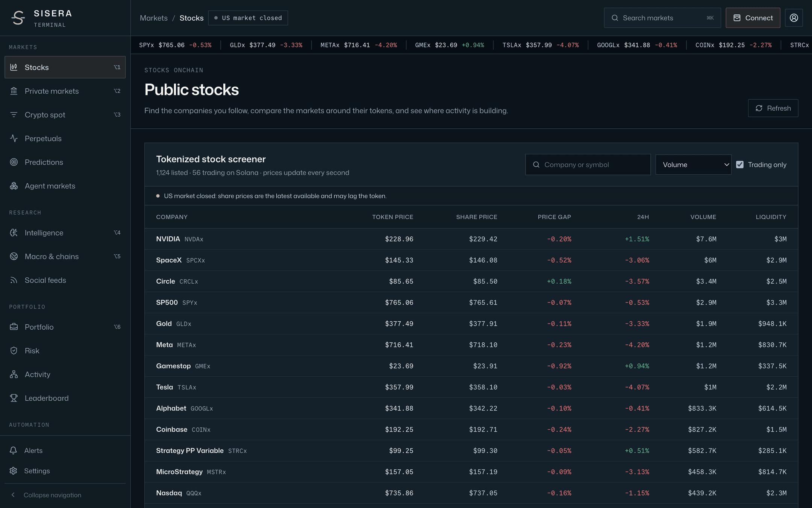Click the Connect wallet button
The height and width of the screenshot is (508, 812).
click(753, 18)
